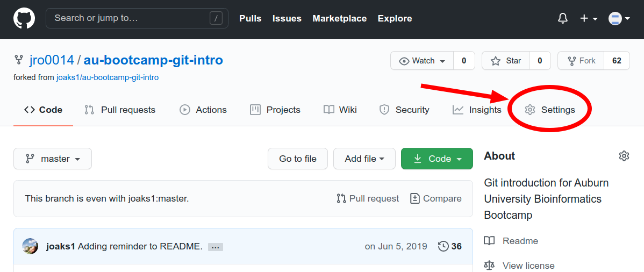Open the GitHub home logo
The image size is (644, 272).
point(24,18)
